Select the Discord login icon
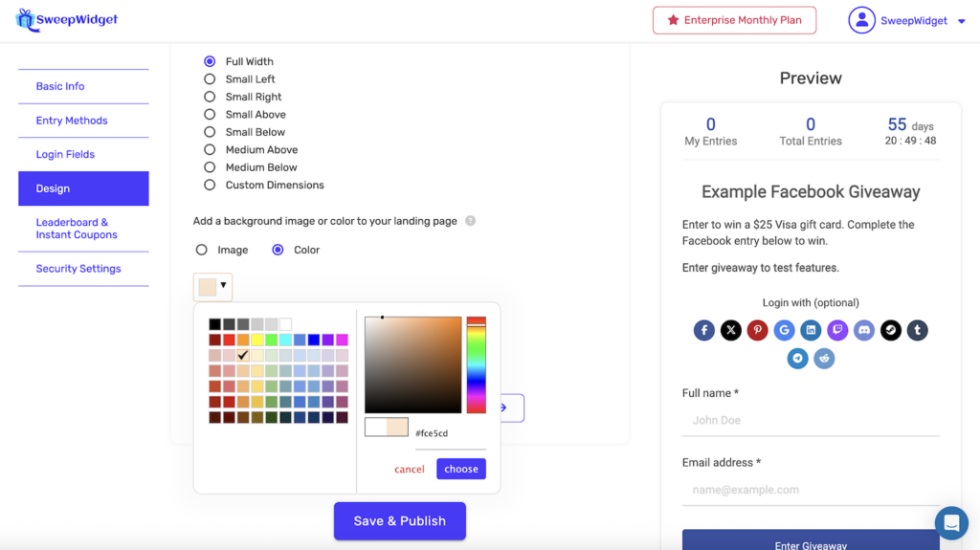980x550 pixels. (x=864, y=331)
